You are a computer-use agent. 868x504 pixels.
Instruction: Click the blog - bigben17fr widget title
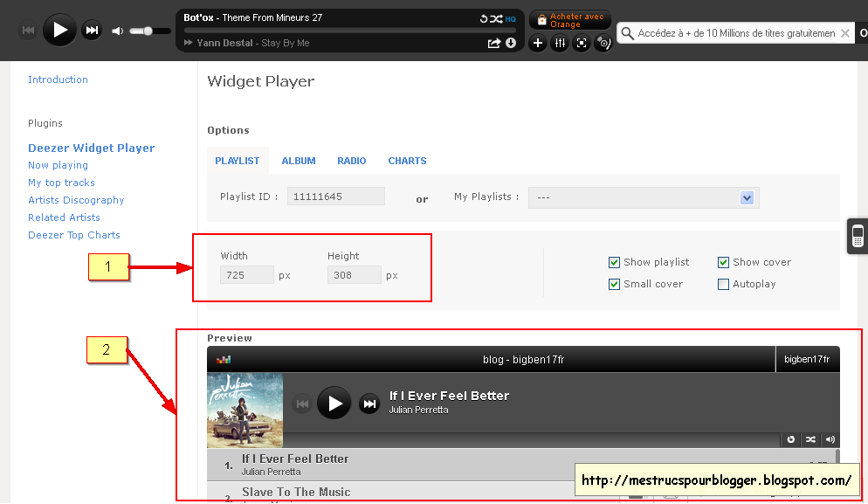coord(523,360)
